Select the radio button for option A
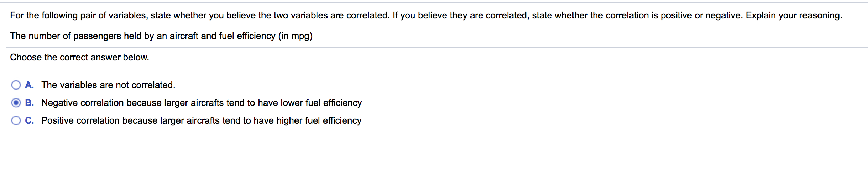The image size is (868, 177). 16,85
